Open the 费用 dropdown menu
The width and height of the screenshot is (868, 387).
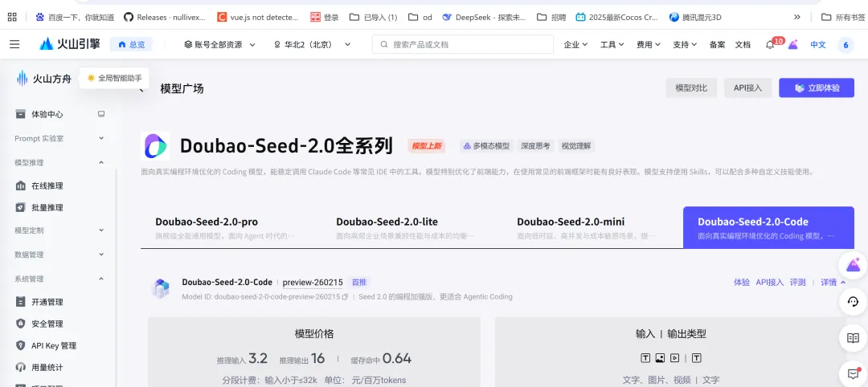pyautogui.click(x=649, y=45)
